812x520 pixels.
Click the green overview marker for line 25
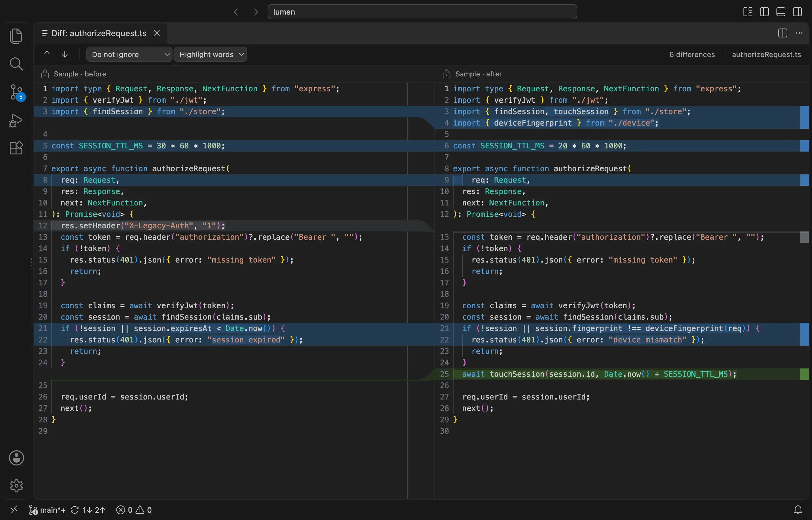(804, 374)
